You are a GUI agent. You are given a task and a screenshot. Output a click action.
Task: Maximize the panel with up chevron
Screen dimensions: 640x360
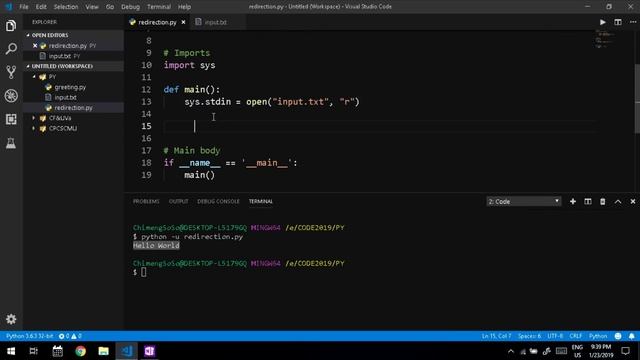point(618,202)
